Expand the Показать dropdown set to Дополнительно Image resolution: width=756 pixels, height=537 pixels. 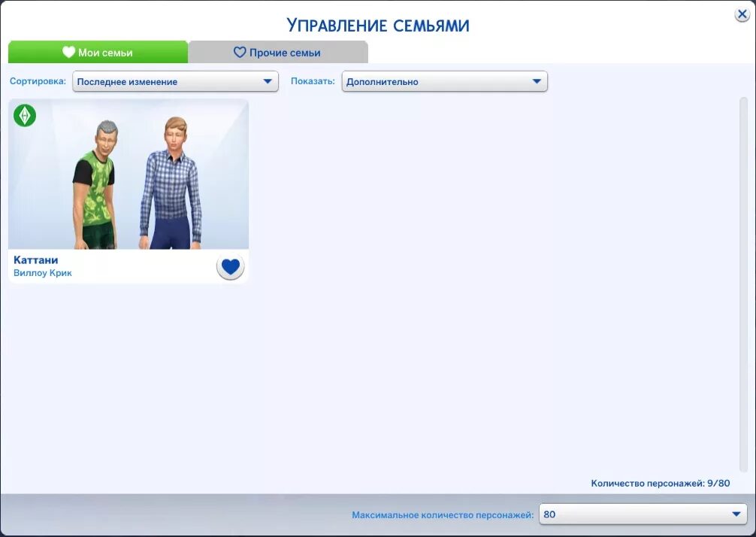point(445,81)
